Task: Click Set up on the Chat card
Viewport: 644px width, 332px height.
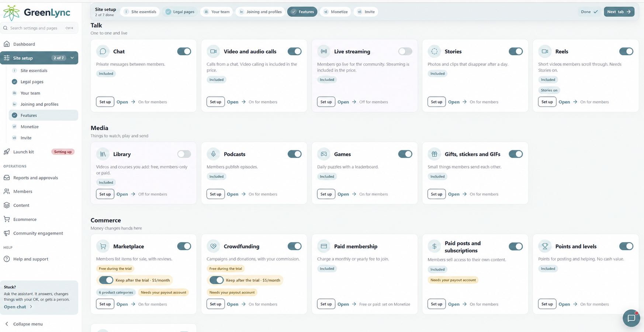Action: tap(105, 102)
